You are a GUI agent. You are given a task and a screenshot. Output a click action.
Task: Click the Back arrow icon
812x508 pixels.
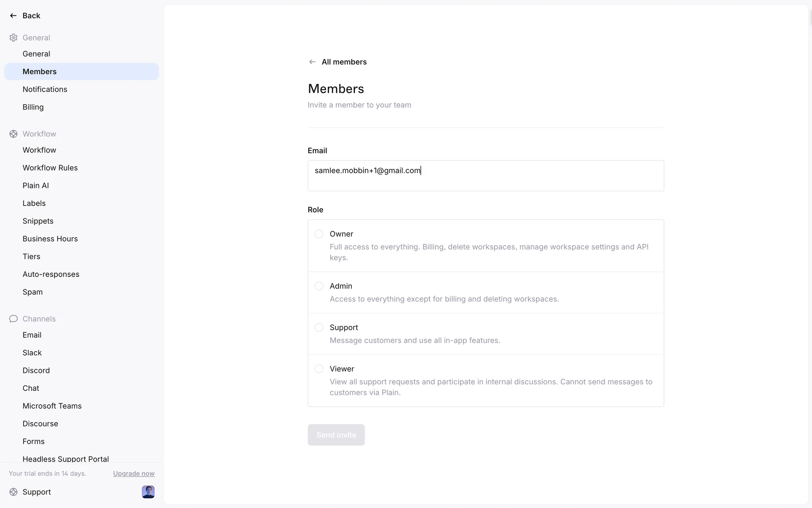click(13, 16)
